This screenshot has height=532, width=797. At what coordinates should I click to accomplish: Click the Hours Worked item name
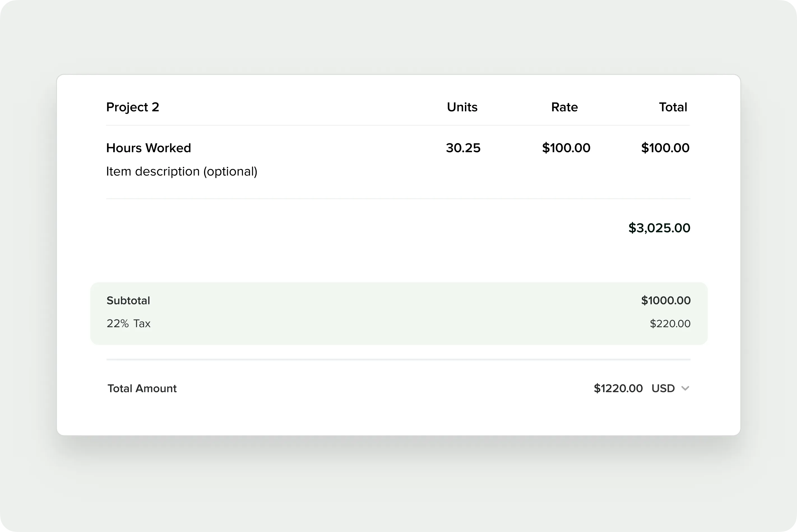149,148
